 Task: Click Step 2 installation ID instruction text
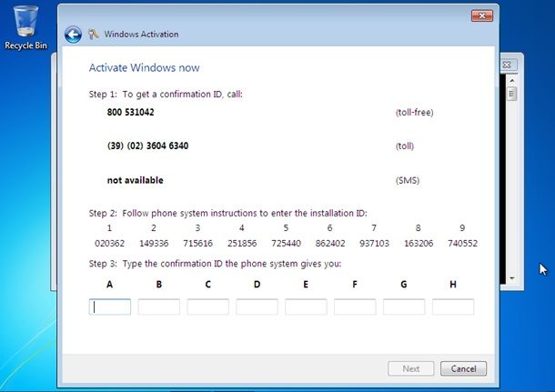[228, 214]
